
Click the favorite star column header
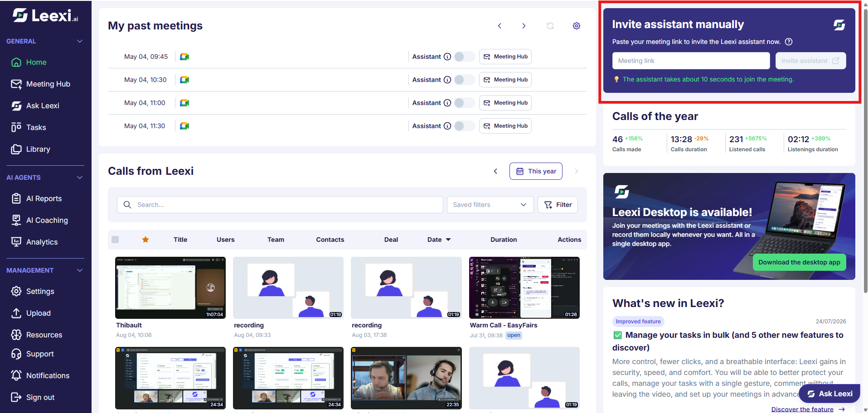[x=145, y=240]
